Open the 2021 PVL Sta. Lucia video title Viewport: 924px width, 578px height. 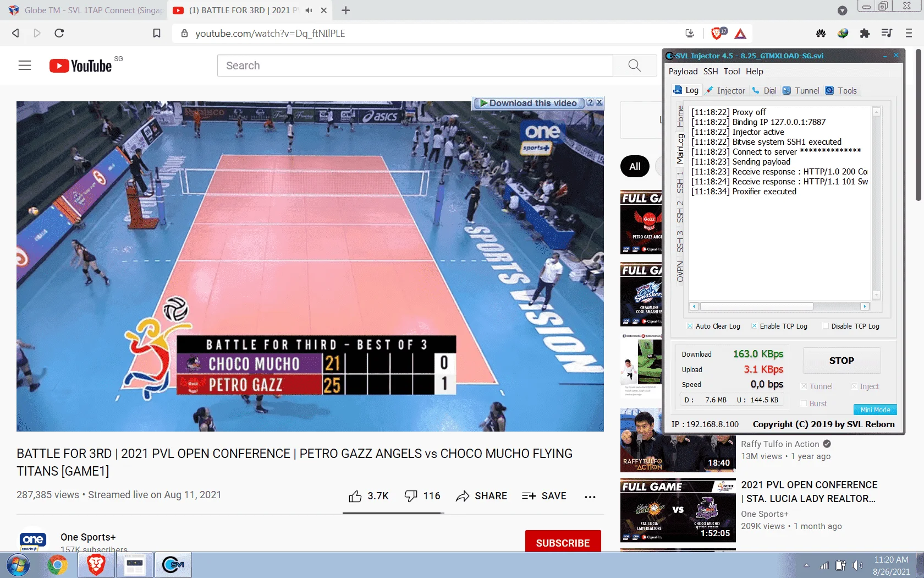click(x=809, y=492)
